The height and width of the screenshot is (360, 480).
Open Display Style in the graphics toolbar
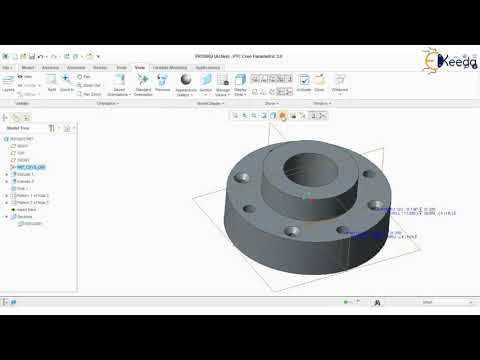pyautogui.click(x=273, y=116)
